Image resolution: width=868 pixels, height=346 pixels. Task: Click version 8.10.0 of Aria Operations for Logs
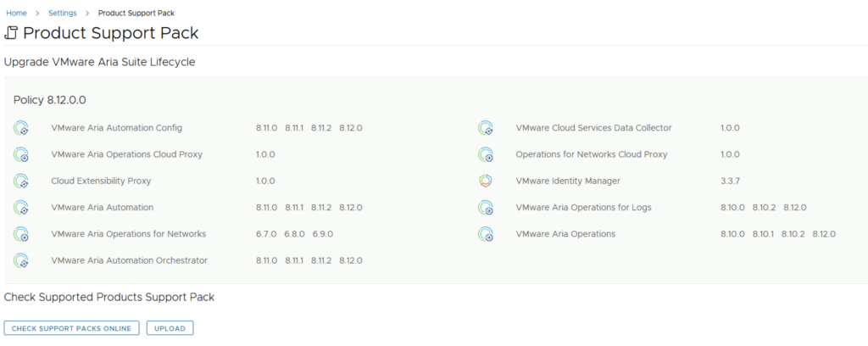pyautogui.click(x=732, y=208)
